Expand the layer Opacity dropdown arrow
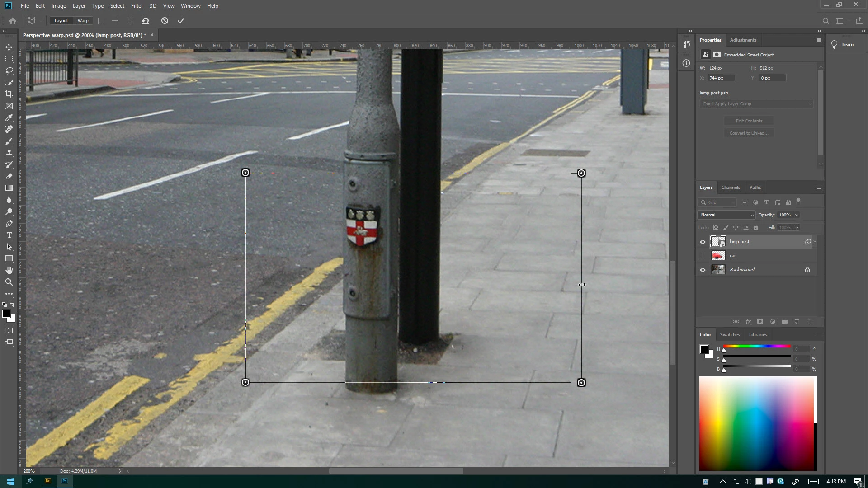Screen dimensions: 868x488 tap(797, 215)
